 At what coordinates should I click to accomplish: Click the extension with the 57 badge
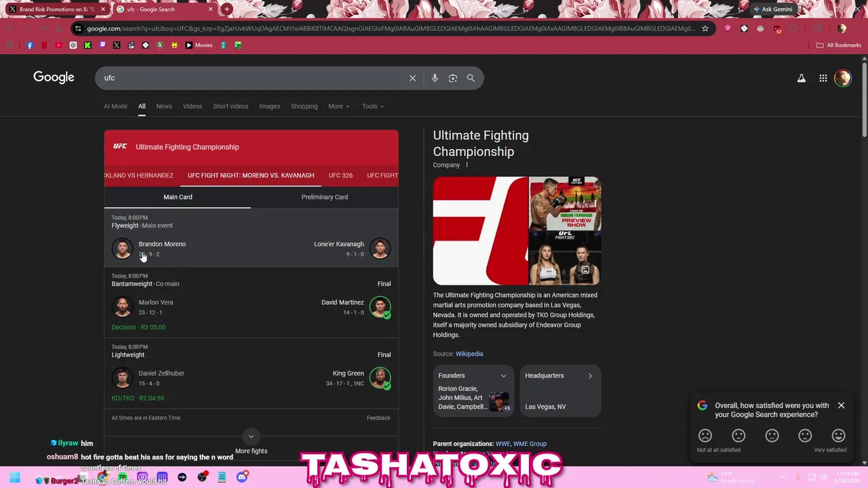point(777,28)
